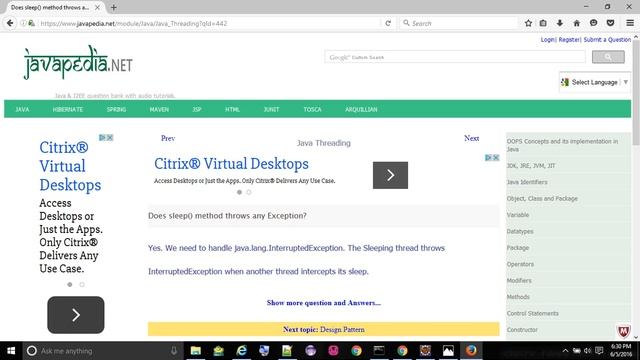Open the JUNIT menu item

tap(271, 109)
